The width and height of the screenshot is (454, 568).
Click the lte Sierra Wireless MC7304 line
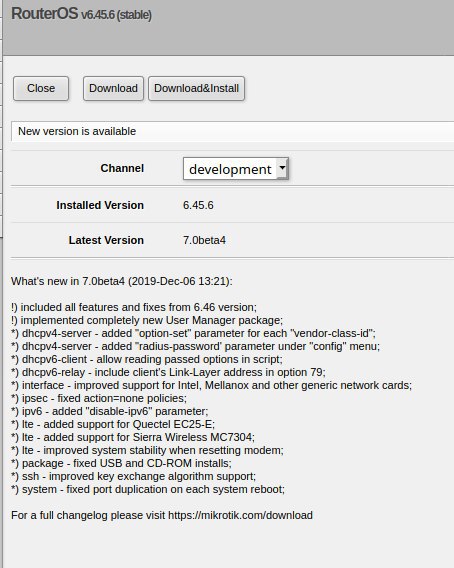tap(133, 437)
